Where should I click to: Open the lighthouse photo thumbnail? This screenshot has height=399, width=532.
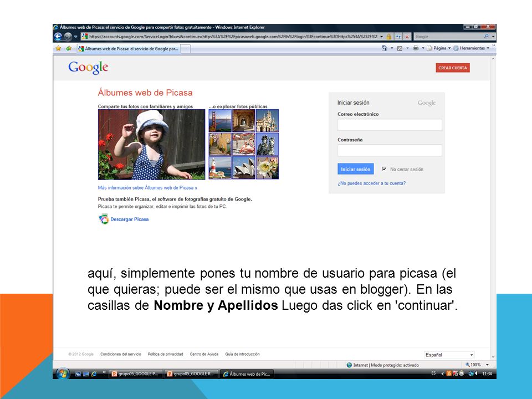click(x=220, y=167)
